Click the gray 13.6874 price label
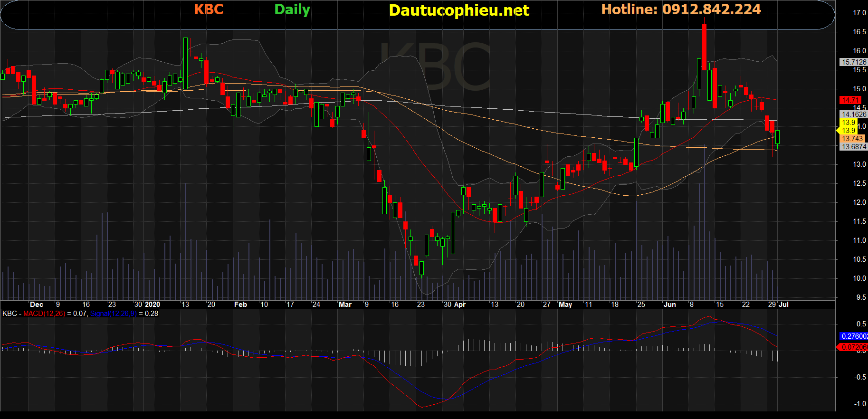Viewport: 868px width, 419px height. [x=853, y=147]
